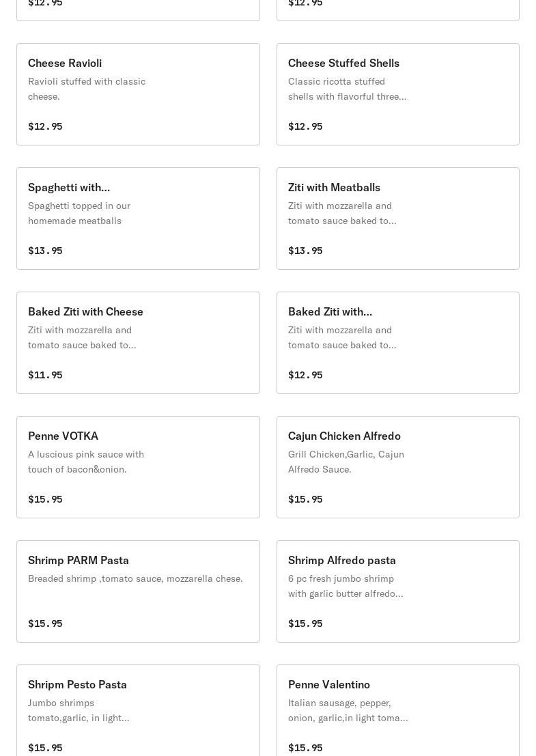Click the Shrimp PARM Pasta description text
The height and width of the screenshot is (756, 536).
(x=135, y=578)
